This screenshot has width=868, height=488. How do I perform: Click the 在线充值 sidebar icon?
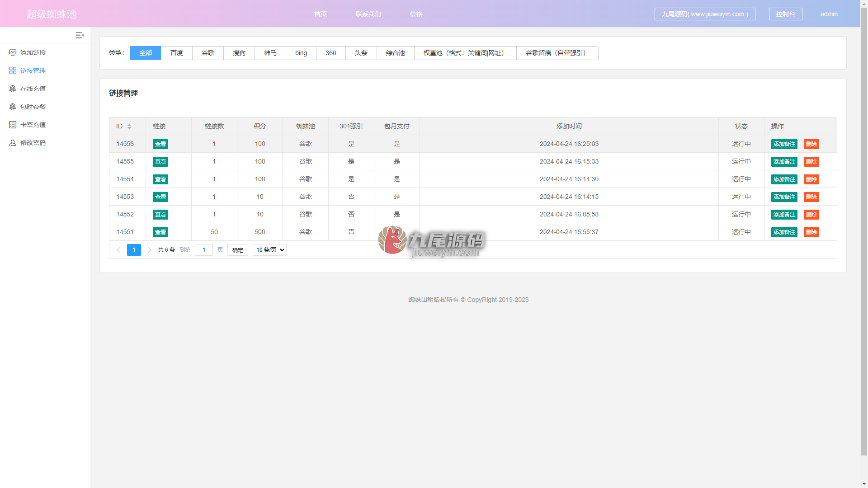(x=13, y=89)
